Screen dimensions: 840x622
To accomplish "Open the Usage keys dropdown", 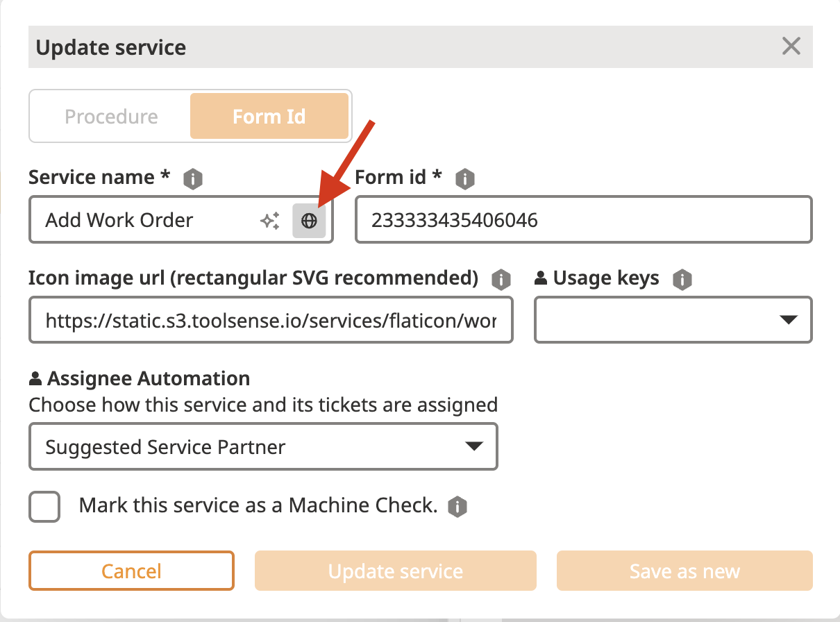I will point(673,320).
